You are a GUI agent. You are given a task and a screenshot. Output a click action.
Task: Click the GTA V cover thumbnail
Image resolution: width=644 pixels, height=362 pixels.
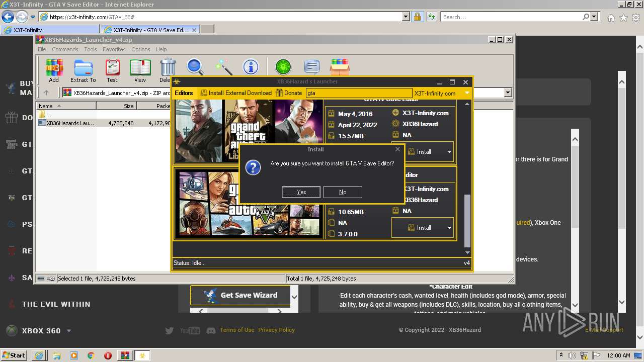coord(249,203)
